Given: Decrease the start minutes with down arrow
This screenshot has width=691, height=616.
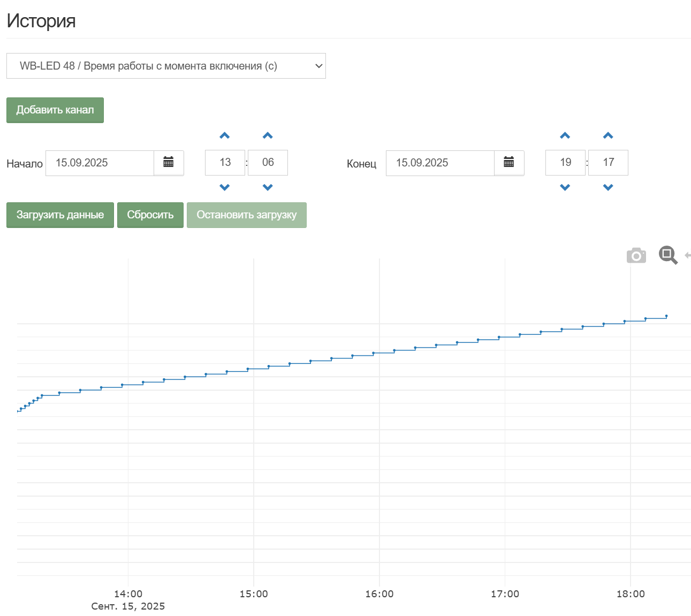Looking at the screenshot, I should tap(268, 187).
